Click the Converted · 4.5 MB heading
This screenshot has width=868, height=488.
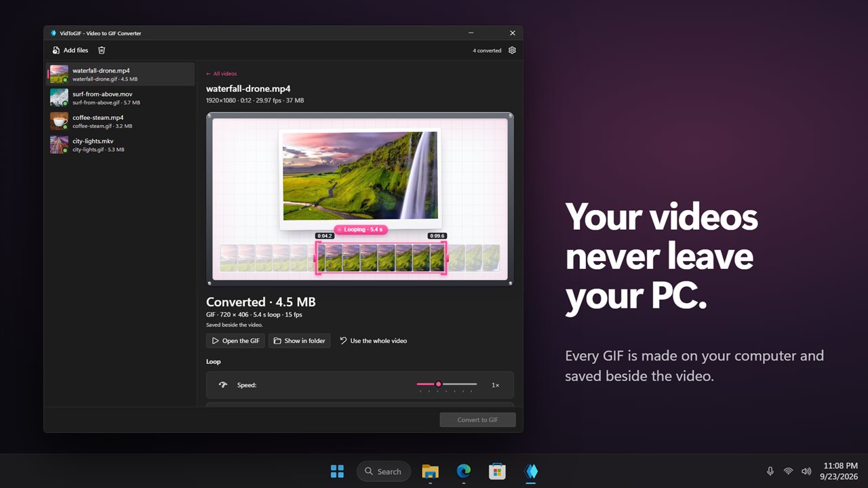coord(261,302)
